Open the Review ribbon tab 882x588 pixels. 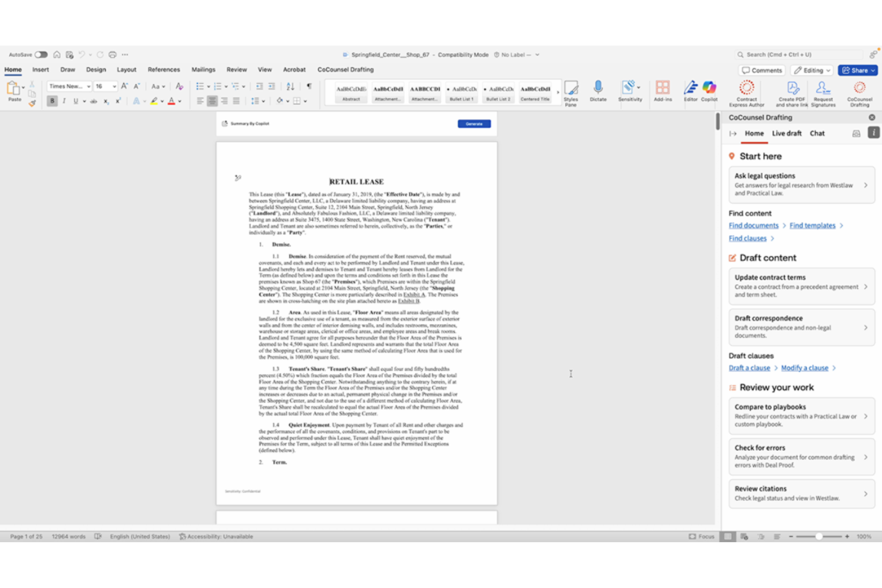237,70
